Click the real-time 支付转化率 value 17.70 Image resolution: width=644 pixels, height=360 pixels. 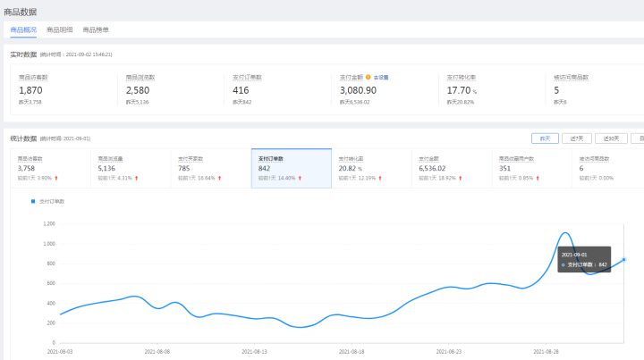459,90
